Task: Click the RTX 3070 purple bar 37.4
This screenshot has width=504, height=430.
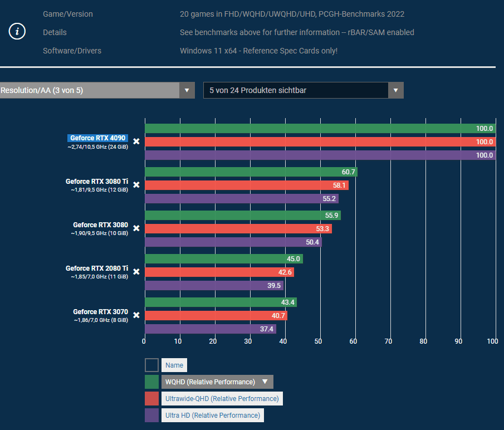Action: (211, 329)
